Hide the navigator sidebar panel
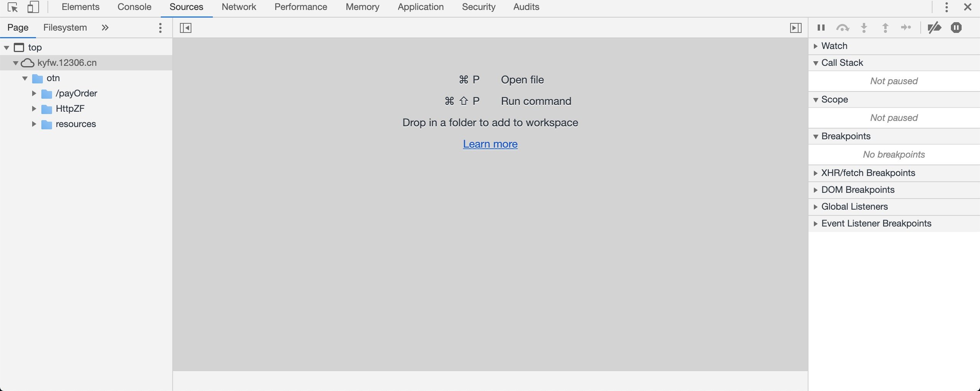980x391 pixels. point(186,28)
